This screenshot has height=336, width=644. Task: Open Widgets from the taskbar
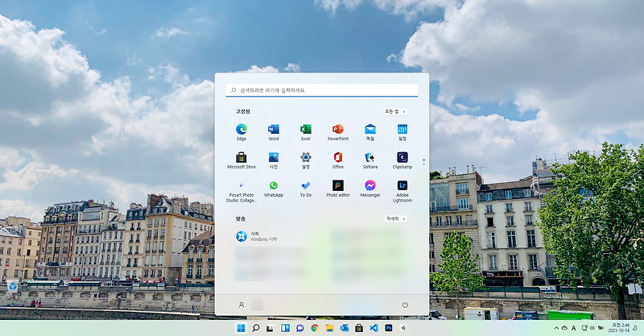tap(285, 328)
